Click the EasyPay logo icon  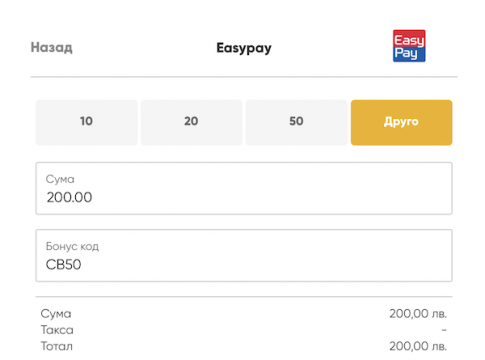click(409, 46)
